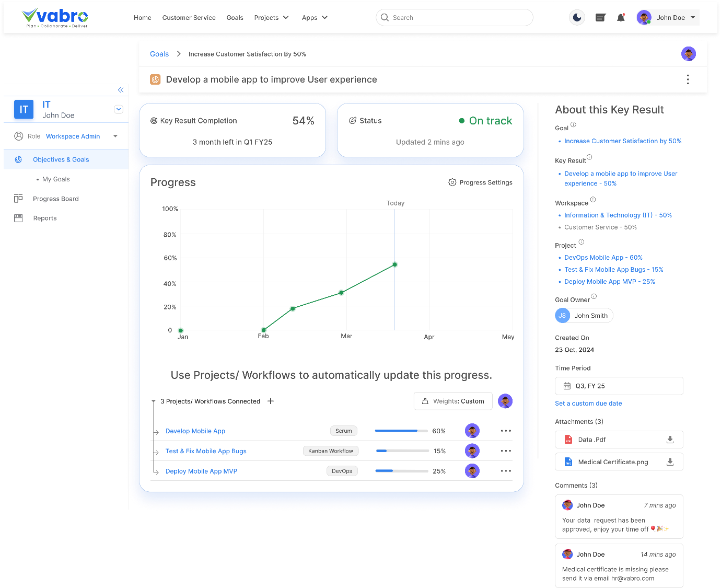This screenshot has height=588, width=721.
Task: Open the Deploy Mobile App MVP project link
Action: [201, 471]
